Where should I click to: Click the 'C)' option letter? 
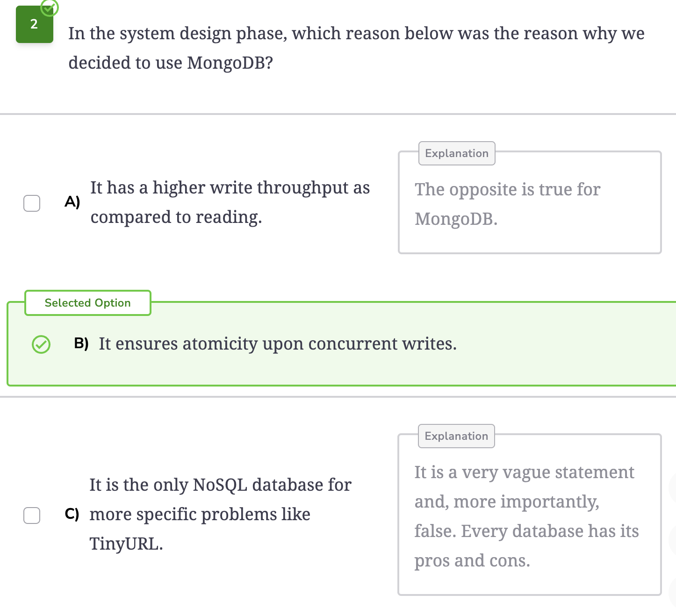pyautogui.click(x=72, y=514)
